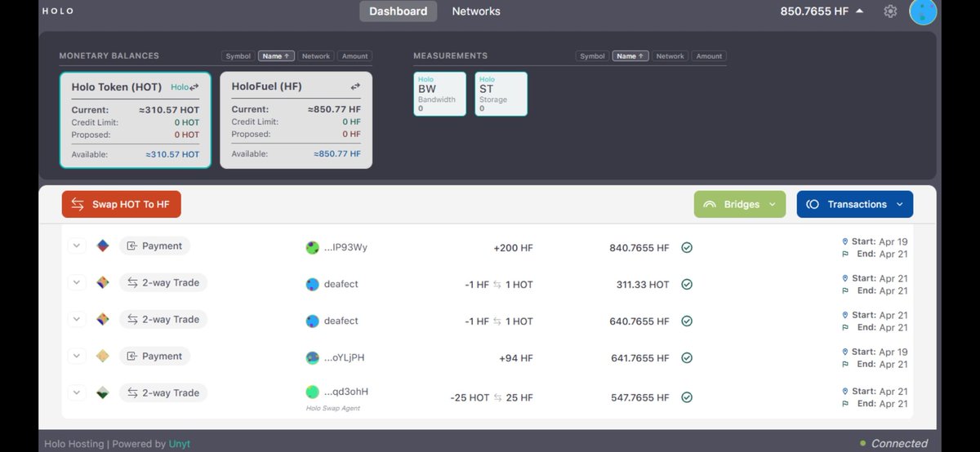Follow the Unyt link in footer

click(179, 444)
